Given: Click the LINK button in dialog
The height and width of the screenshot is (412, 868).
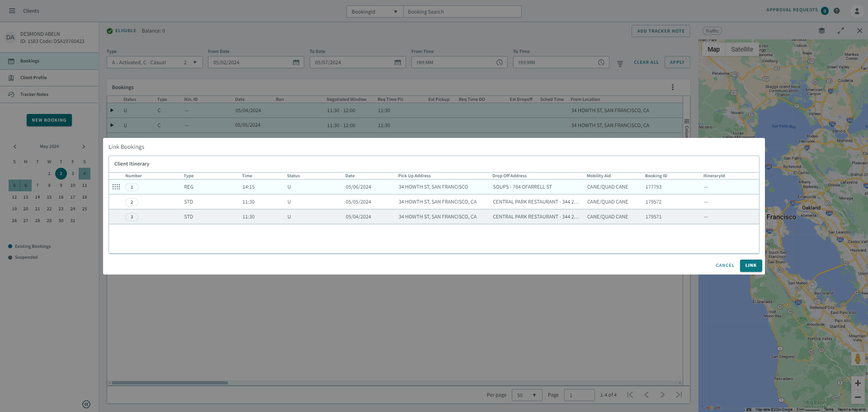Looking at the screenshot, I should click(x=750, y=265).
